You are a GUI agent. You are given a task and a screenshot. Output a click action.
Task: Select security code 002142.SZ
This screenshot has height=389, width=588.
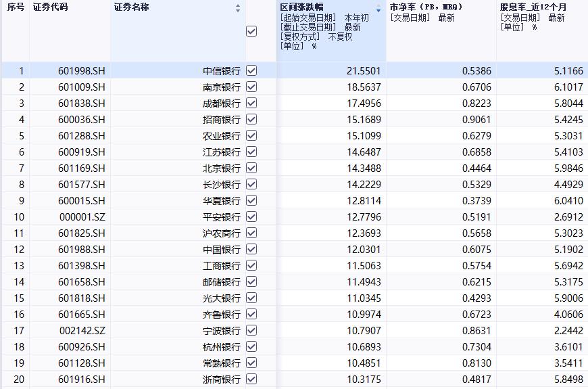[82, 330]
